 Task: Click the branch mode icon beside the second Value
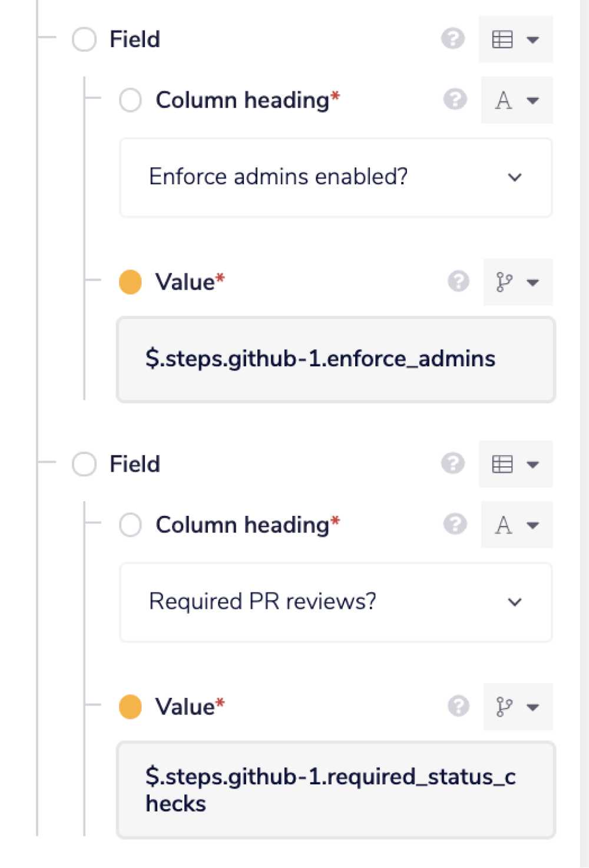pos(505,707)
